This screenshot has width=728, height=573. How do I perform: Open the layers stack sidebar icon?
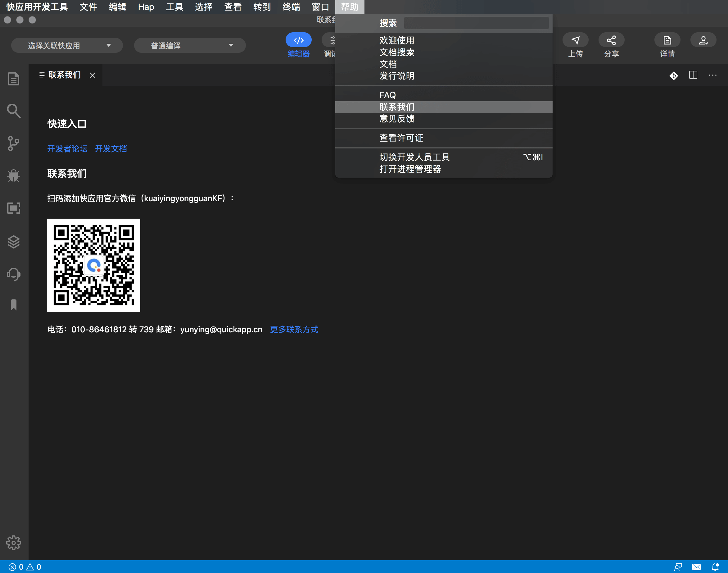pos(13,242)
